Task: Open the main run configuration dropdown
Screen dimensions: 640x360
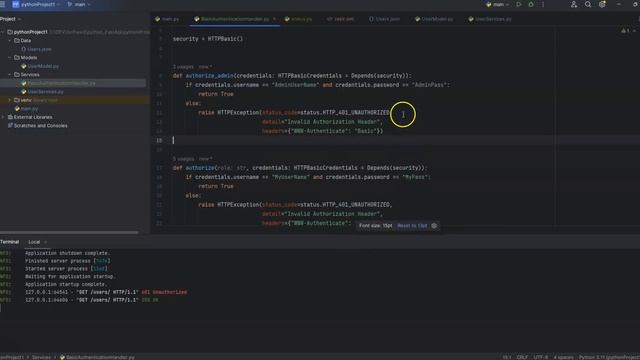Action: [x=498, y=4]
